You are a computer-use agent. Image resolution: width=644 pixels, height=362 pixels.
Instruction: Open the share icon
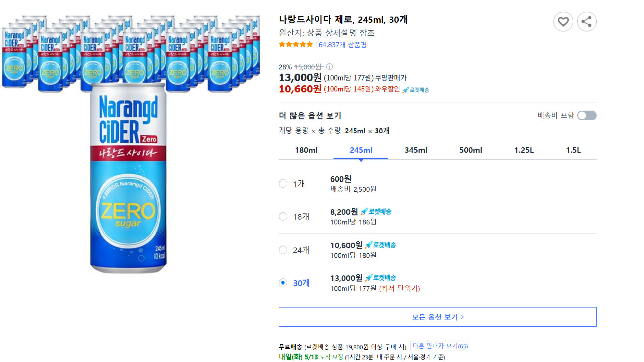pos(587,21)
